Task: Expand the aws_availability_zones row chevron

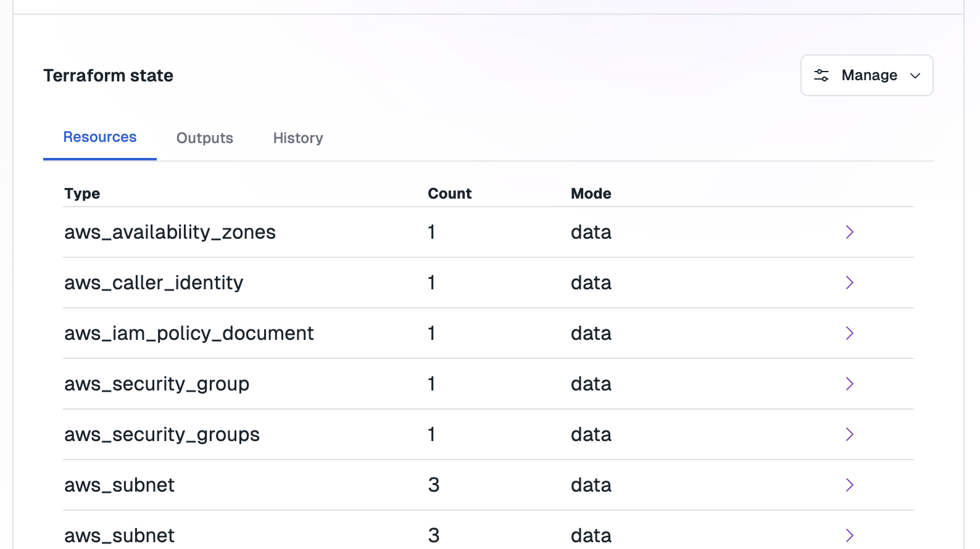Action: [x=850, y=232]
